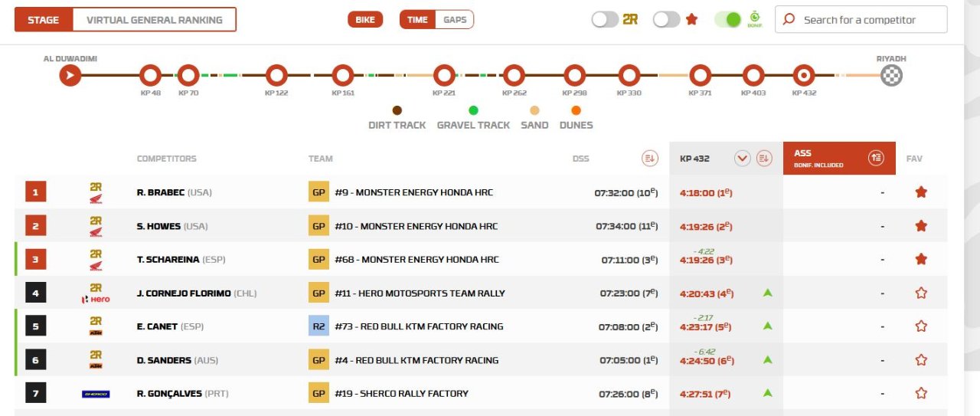Image resolution: width=980 pixels, height=416 pixels.
Task: Enable the favorites star filter switch
Action: 666,20
